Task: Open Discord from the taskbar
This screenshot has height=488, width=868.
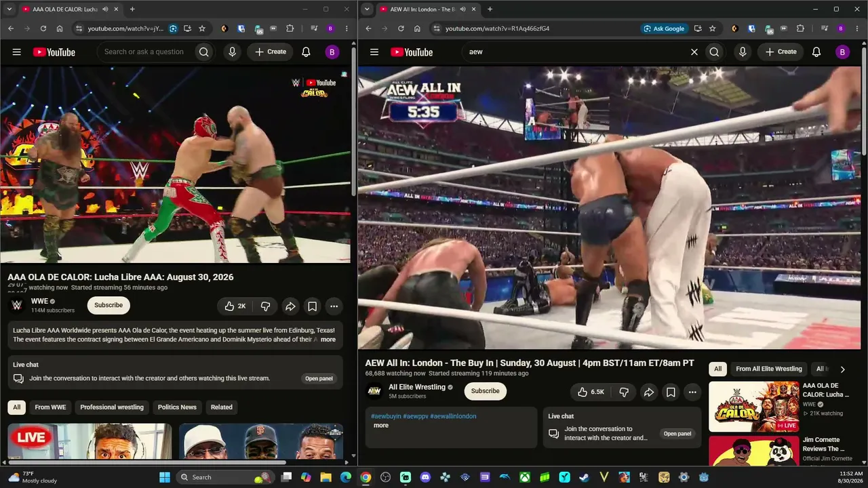Action: pyautogui.click(x=425, y=477)
